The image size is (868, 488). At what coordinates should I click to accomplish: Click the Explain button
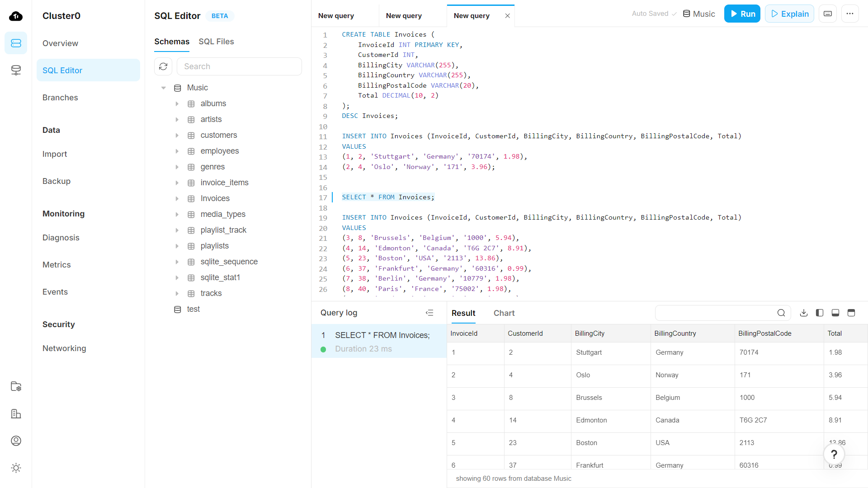pyautogui.click(x=789, y=14)
